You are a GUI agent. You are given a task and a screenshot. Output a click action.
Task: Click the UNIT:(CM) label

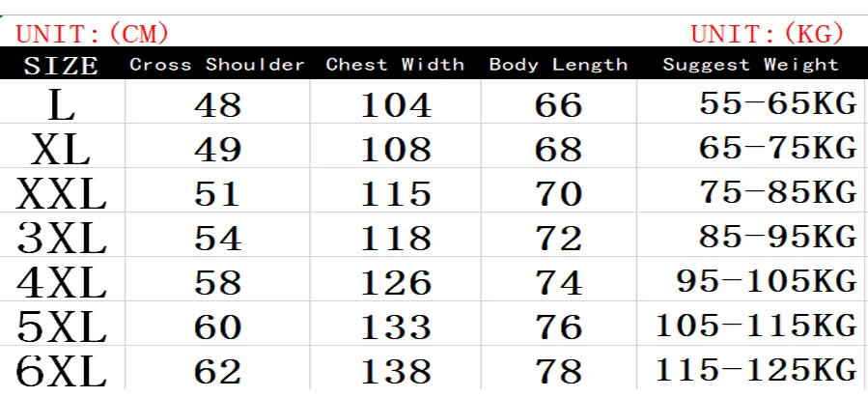(94, 35)
